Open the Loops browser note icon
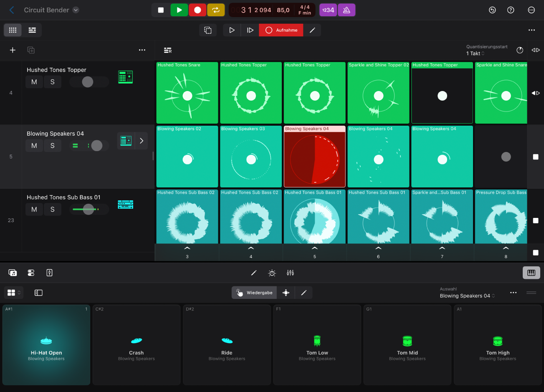The width and height of the screenshot is (544, 392). 13,273
